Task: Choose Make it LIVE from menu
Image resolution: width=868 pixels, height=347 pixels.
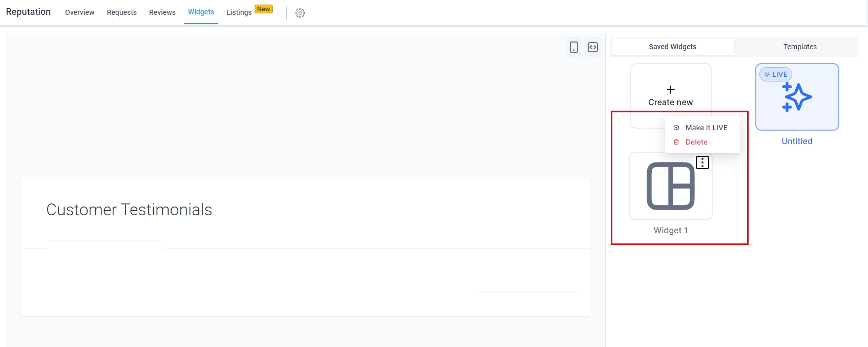Action: (x=706, y=128)
